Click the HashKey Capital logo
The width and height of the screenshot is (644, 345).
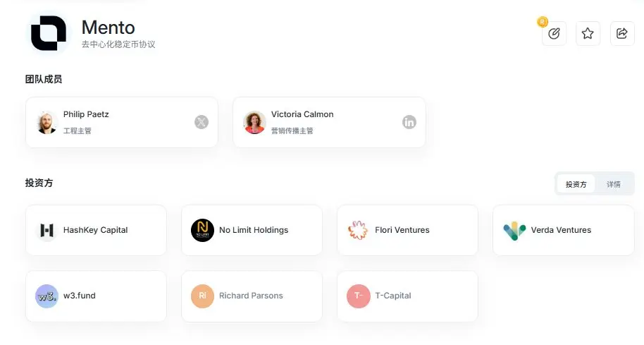47,230
